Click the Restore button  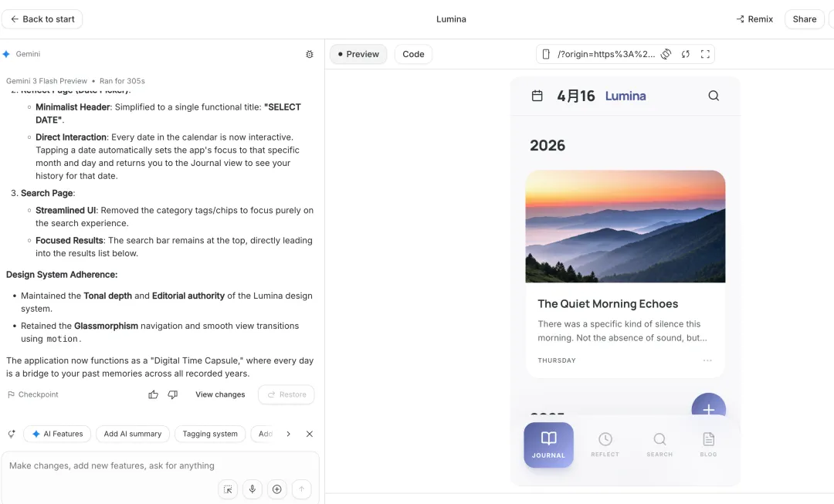point(286,394)
